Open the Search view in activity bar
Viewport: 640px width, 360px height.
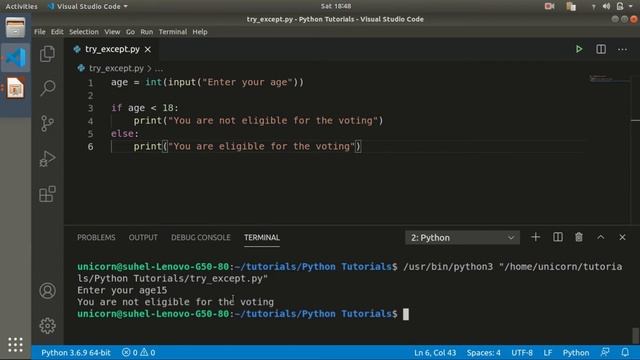click(47, 88)
